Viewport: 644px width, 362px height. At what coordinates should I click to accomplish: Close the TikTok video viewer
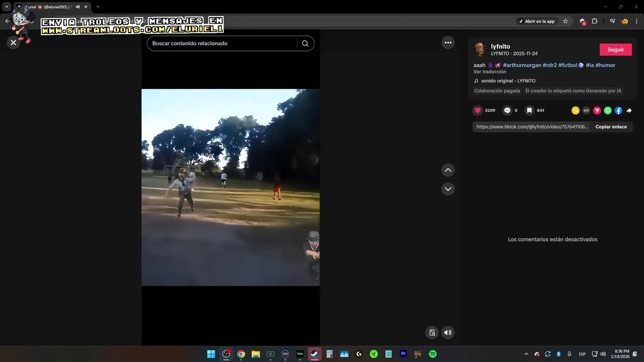point(14,43)
